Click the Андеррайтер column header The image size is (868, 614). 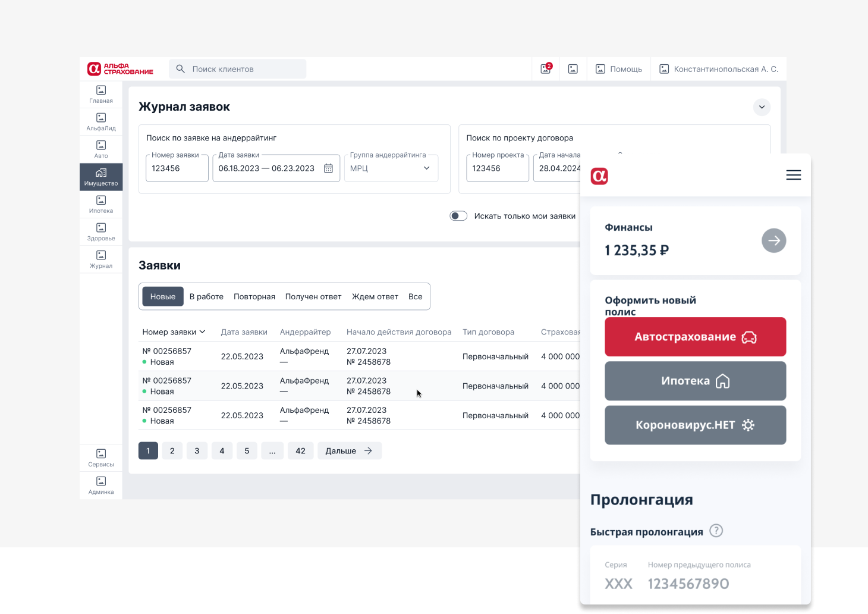click(306, 332)
